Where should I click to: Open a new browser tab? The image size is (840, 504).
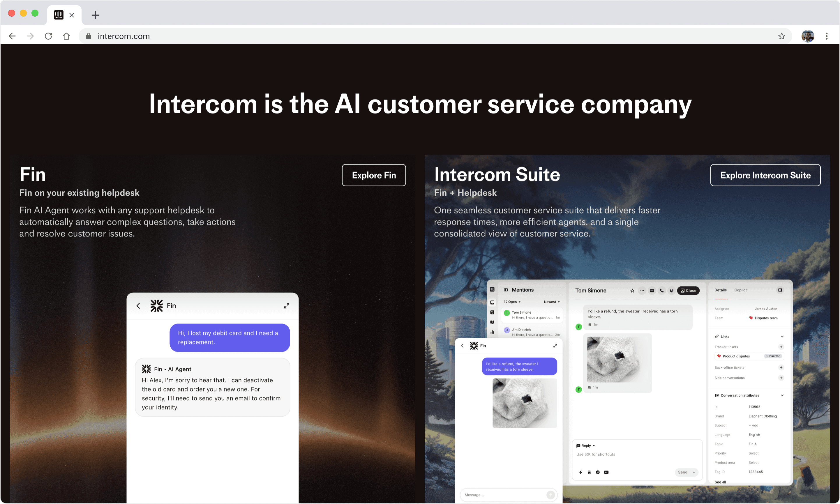coord(96,15)
